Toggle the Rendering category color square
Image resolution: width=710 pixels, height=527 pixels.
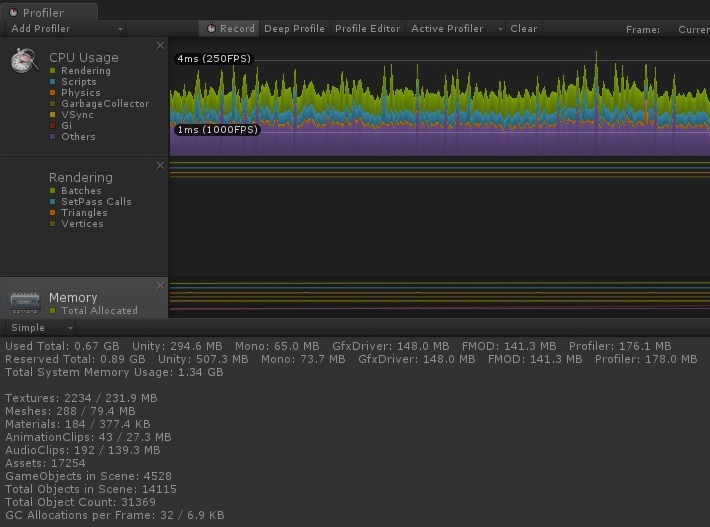coord(53,71)
